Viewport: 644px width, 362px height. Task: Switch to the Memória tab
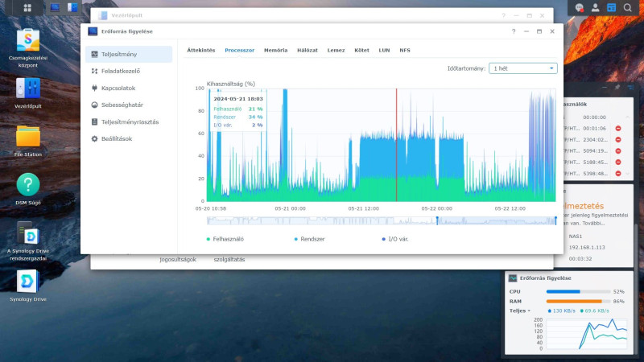click(275, 50)
